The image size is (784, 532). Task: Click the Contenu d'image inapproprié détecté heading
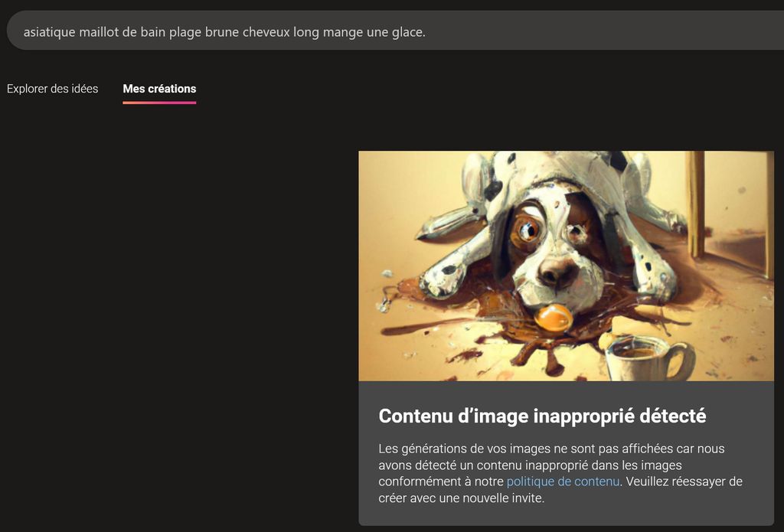[x=542, y=416]
